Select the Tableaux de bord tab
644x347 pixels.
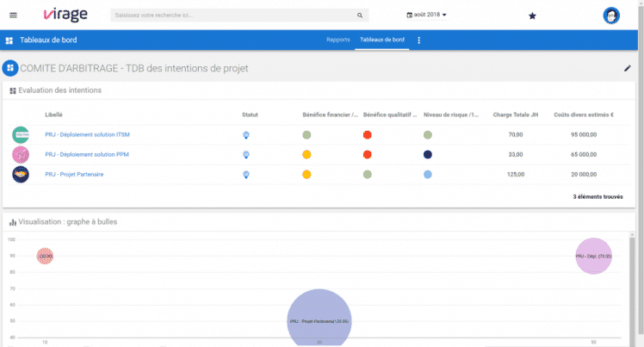pos(382,40)
